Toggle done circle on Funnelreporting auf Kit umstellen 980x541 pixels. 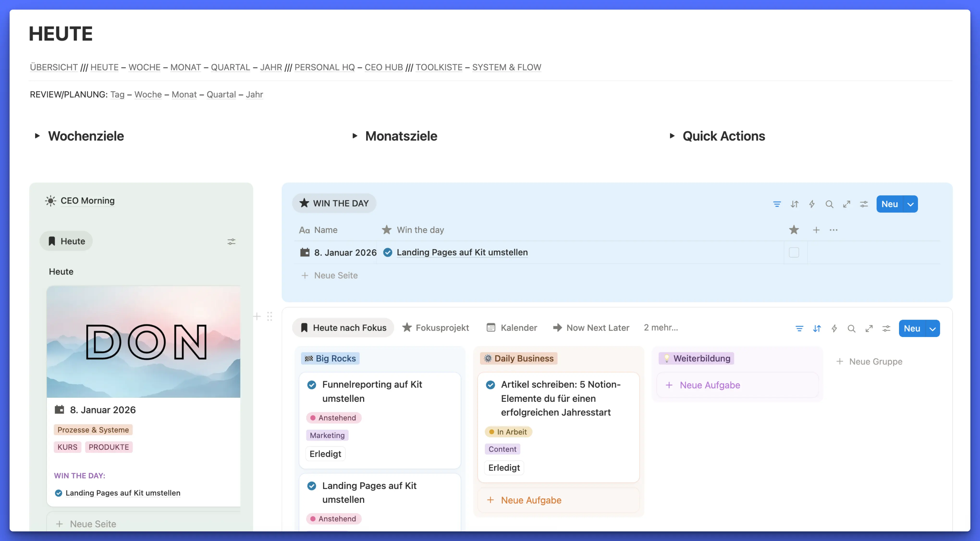click(312, 385)
